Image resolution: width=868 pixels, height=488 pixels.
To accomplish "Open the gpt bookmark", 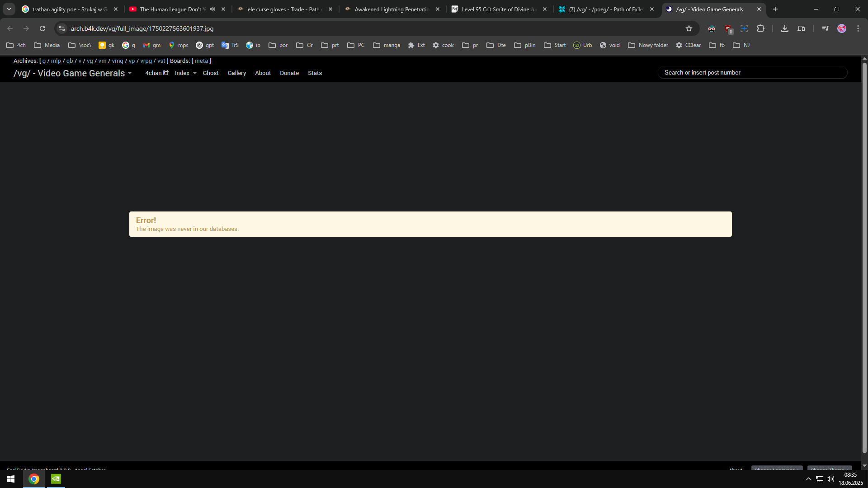I will click(x=205, y=45).
